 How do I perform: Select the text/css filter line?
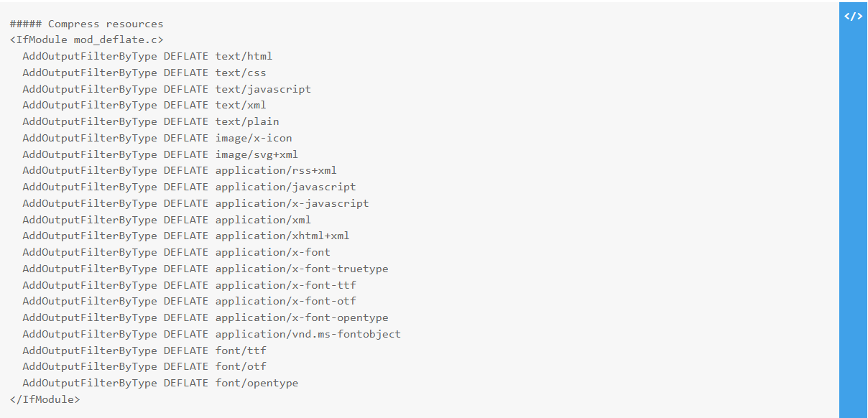pos(144,73)
